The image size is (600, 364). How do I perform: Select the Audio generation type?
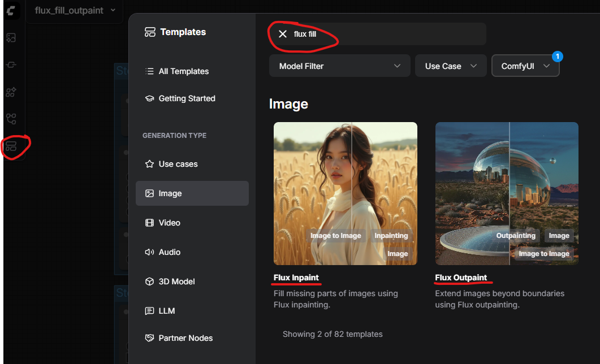click(x=192, y=252)
